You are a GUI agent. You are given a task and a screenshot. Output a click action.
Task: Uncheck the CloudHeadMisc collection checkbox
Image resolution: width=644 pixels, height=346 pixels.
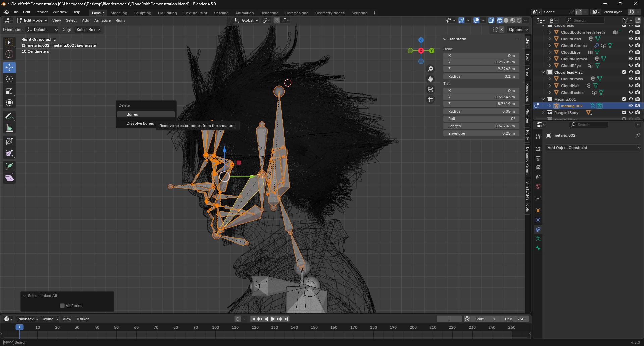click(624, 72)
